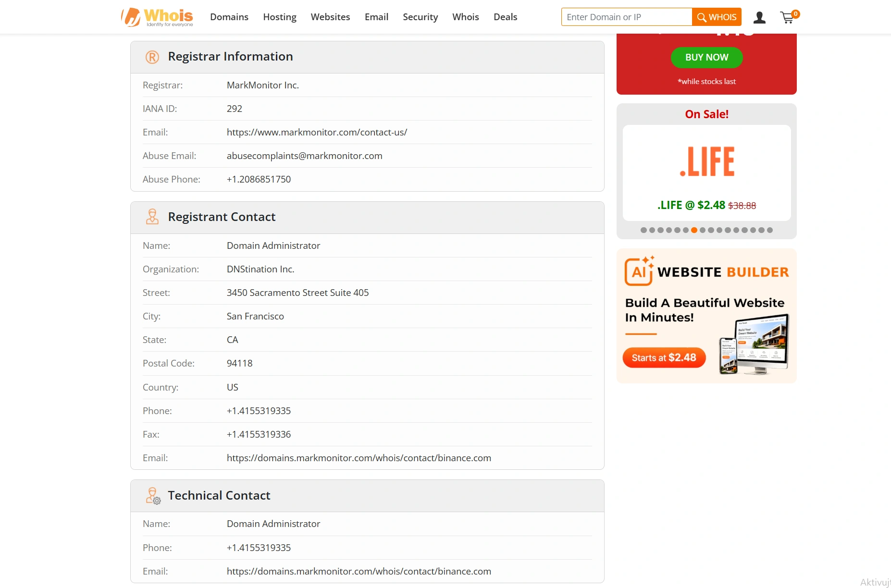Click the Registrar Information trademark icon

coord(152,57)
